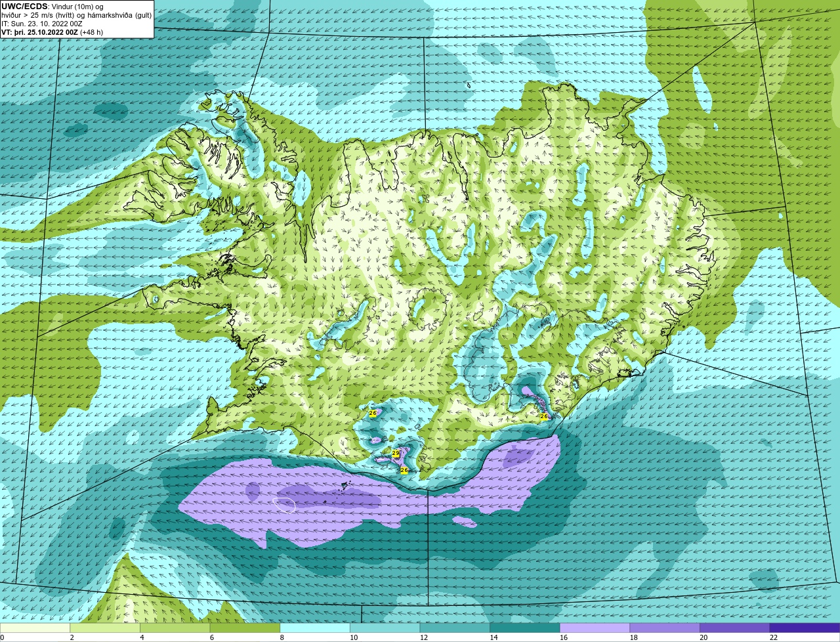Click the 6–8 m/s olive green legend swatch
Image resolution: width=840 pixels, height=642 pixels.
[x=245, y=628]
